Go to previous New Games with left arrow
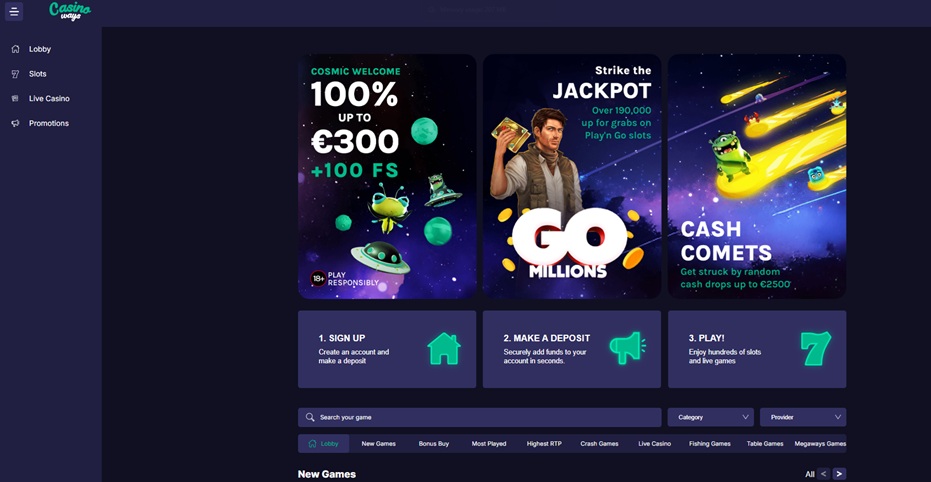The width and height of the screenshot is (931, 482). coord(823,474)
